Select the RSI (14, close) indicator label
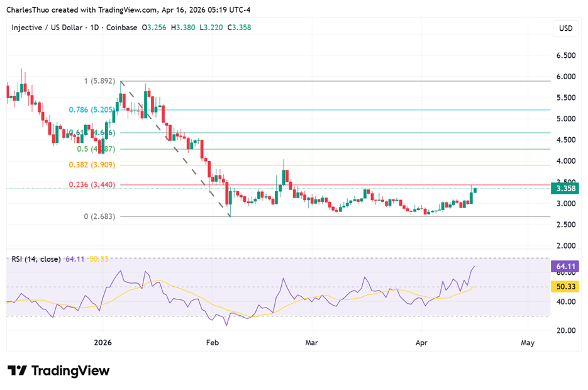 35,259
